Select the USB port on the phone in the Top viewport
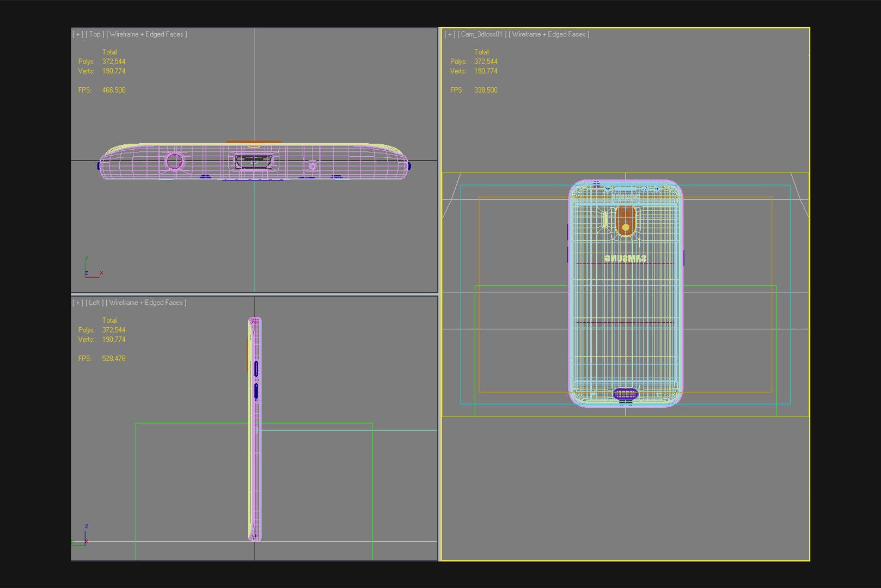 point(253,162)
